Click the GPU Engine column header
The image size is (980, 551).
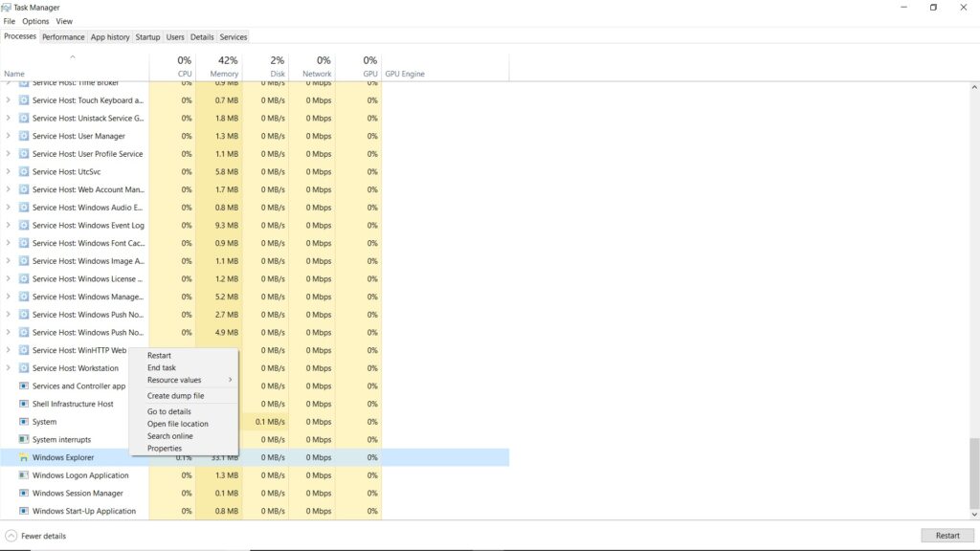pyautogui.click(x=446, y=67)
